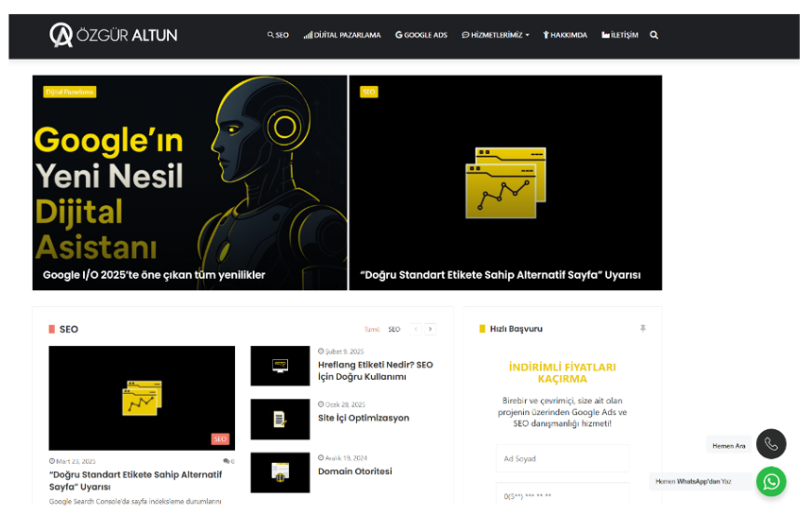
Task: Open Site İçi Optimizasyon article link
Action: (364, 418)
